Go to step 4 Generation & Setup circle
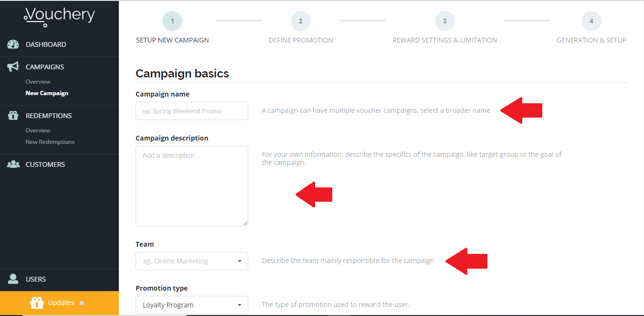 click(x=591, y=21)
